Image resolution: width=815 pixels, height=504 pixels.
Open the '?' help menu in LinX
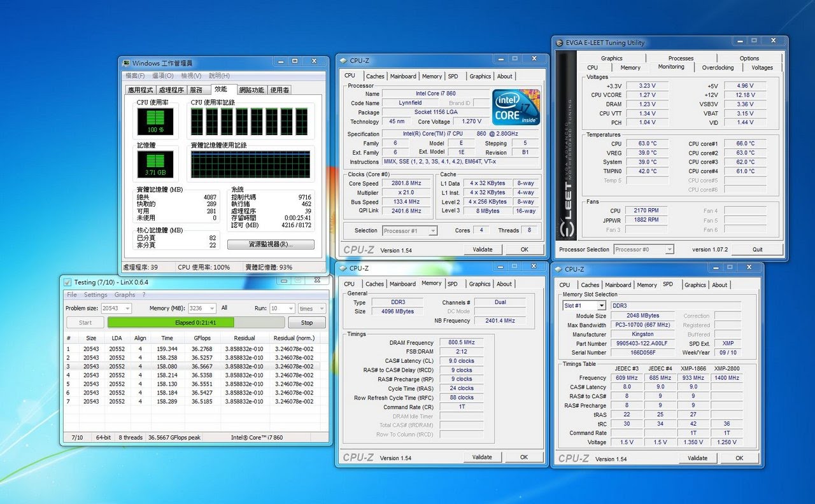coord(144,295)
